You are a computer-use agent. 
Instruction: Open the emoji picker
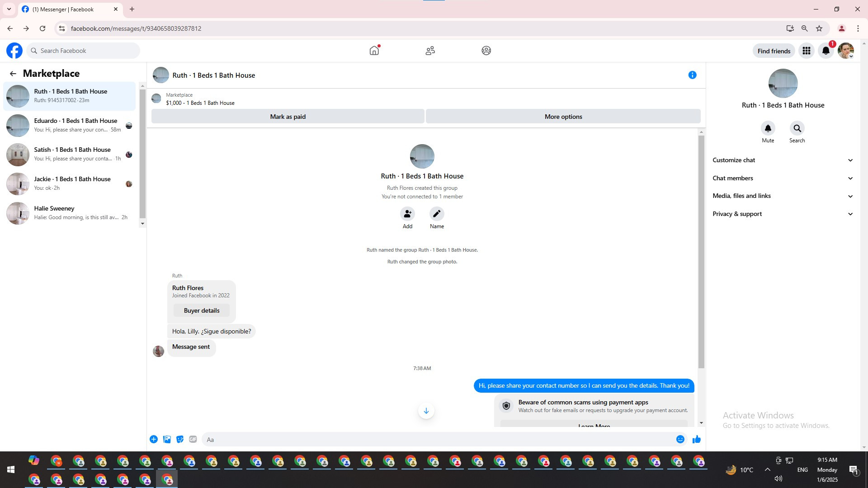(680, 439)
